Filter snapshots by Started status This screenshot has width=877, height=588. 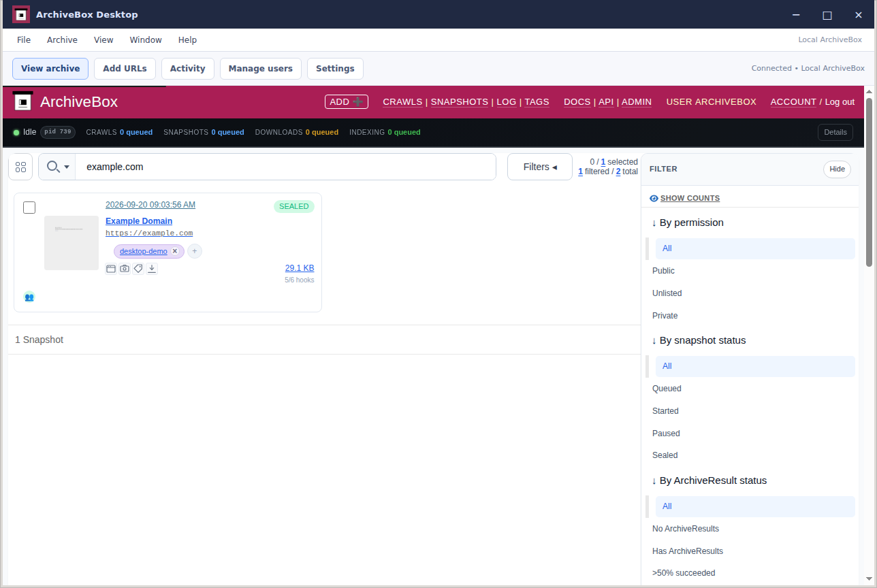[x=665, y=411]
